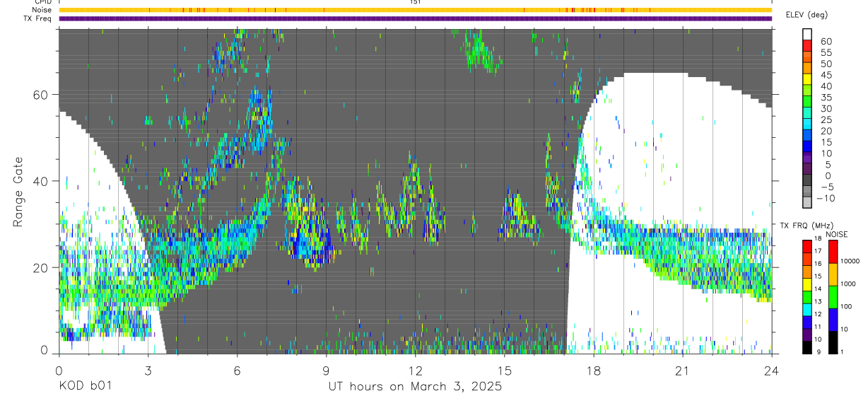868x401 pixels.
Task: Click the x-axis tick label '21'
Action: tap(682, 370)
